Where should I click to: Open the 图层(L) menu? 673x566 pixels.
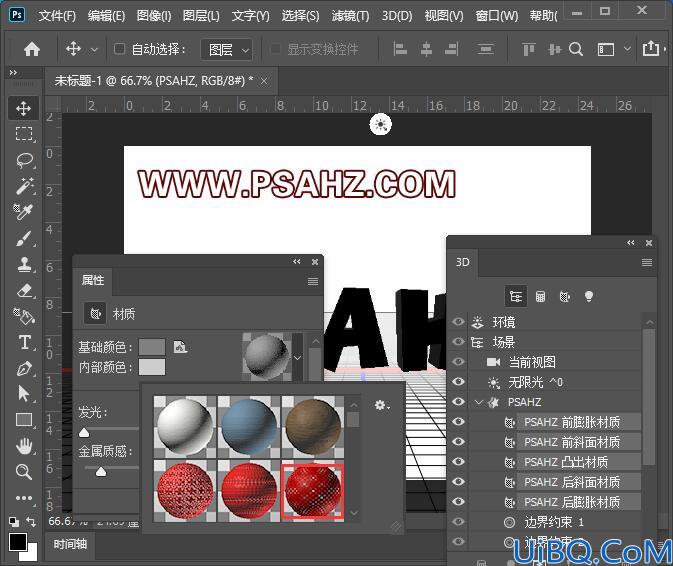coord(201,16)
